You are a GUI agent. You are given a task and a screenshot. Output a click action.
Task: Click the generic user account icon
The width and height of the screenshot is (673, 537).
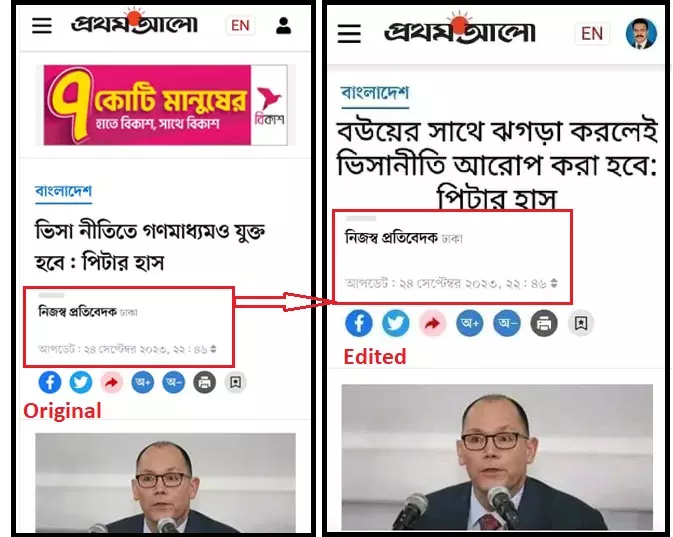click(283, 26)
